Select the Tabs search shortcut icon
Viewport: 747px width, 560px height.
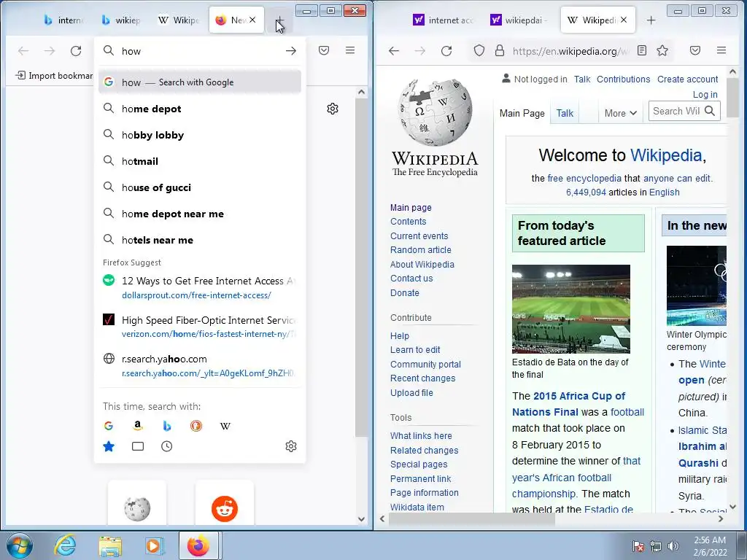coord(138,446)
